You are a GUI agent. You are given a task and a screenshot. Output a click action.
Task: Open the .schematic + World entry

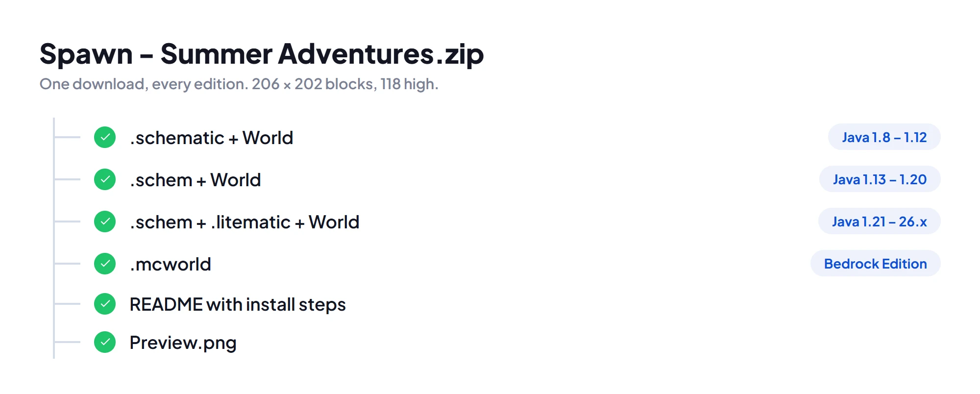(x=211, y=138)
